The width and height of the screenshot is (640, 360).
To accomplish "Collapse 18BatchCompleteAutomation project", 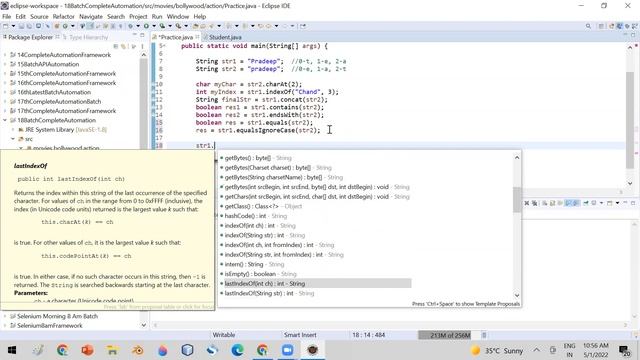I will point(5,120).
